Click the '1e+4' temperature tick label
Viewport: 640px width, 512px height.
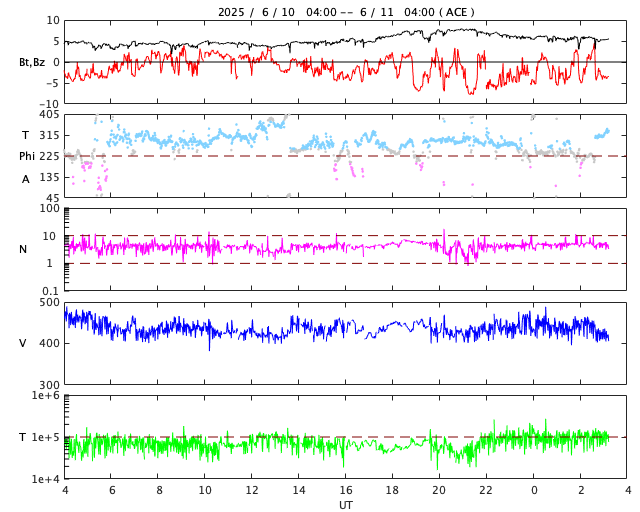point(46,479)
